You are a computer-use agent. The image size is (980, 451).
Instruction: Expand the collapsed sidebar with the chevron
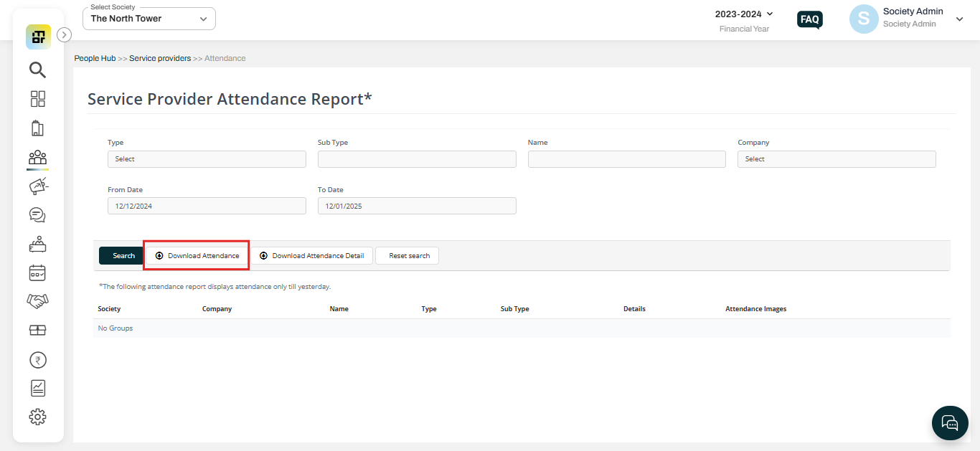pyautogui.click(x=64, y=34)
